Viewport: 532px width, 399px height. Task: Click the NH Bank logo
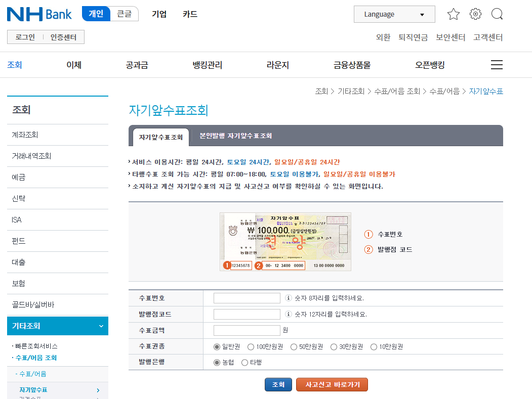39,14
